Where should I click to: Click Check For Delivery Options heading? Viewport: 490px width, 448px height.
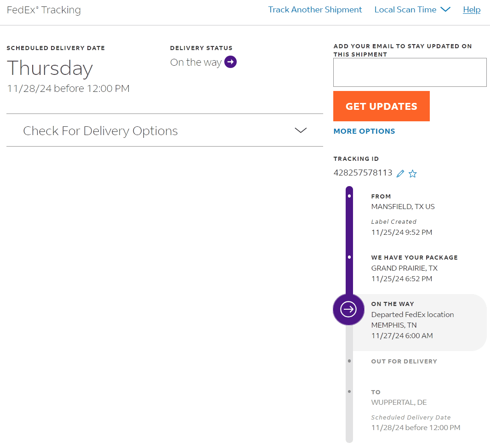[100, 131]
